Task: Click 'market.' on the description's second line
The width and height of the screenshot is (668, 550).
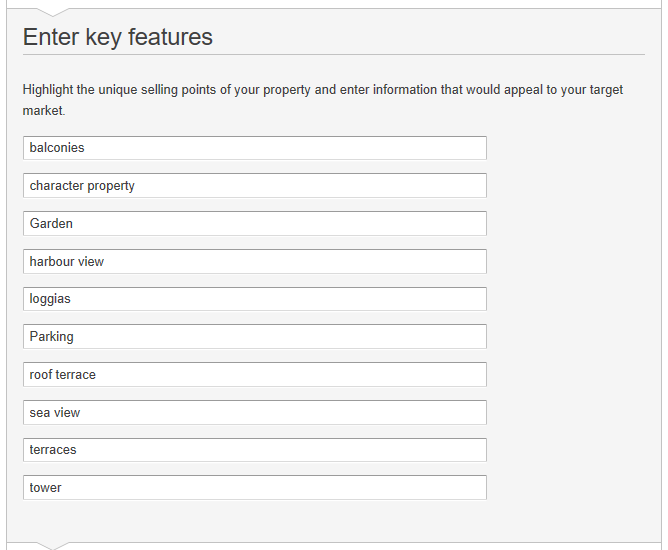Action: tap(44, 110)
